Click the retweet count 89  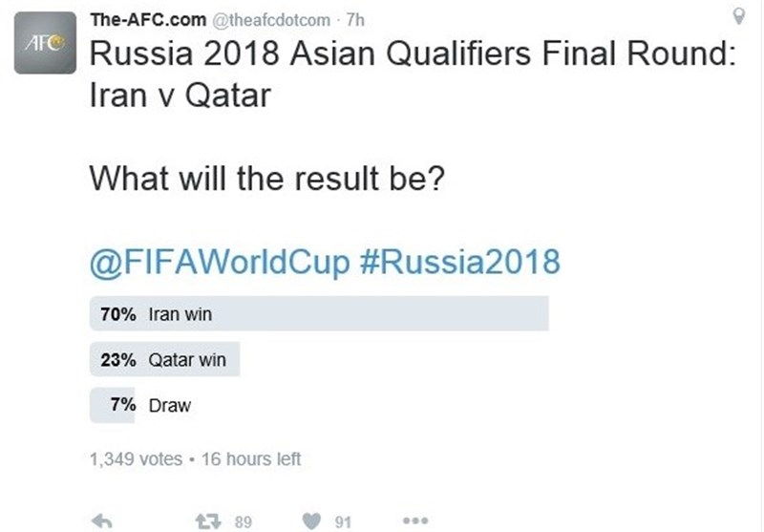point(243,521)
